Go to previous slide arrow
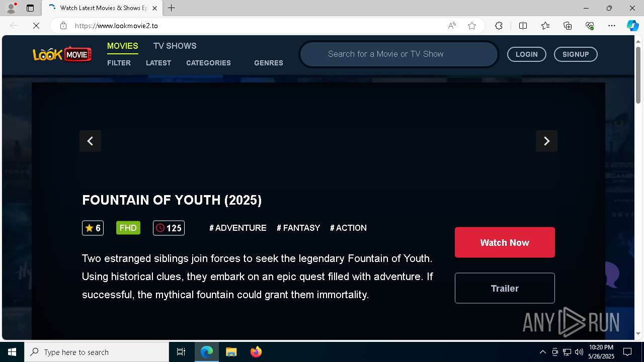 click(90, 141)
